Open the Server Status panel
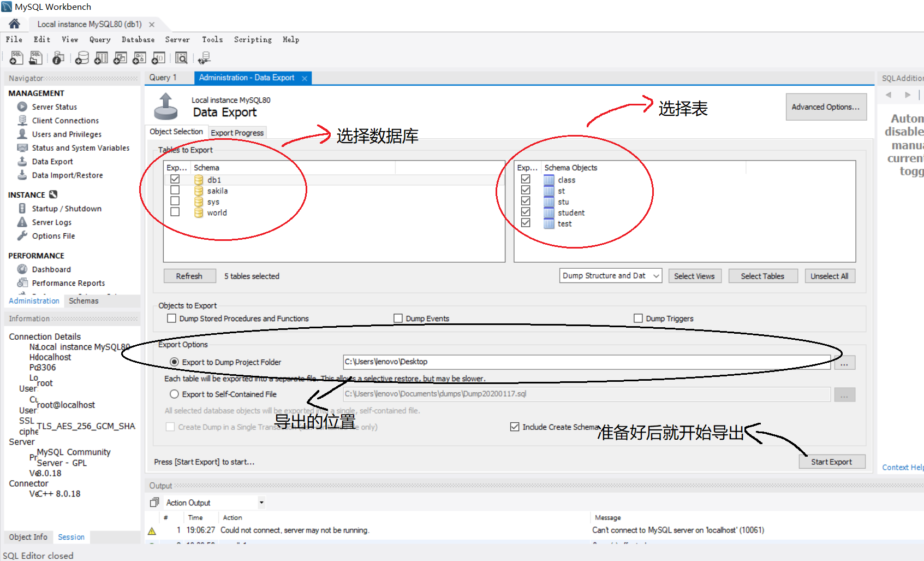This screenshot has height=561, width=924. tap(54, 107)
